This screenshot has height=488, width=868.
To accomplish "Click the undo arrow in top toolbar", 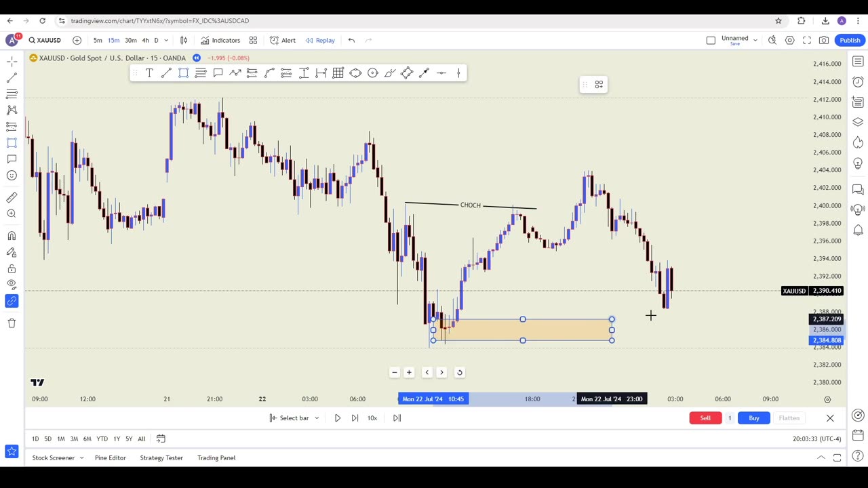I will click(351, 40).
